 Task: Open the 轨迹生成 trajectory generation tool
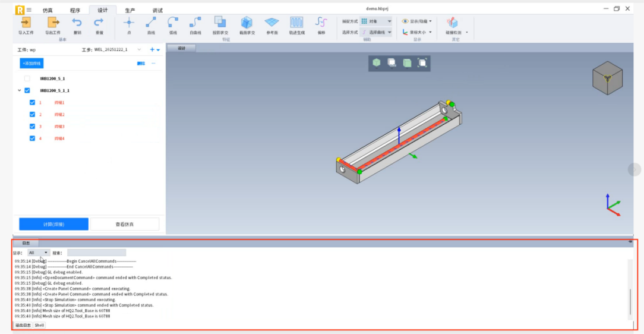(x=296, y=23)
